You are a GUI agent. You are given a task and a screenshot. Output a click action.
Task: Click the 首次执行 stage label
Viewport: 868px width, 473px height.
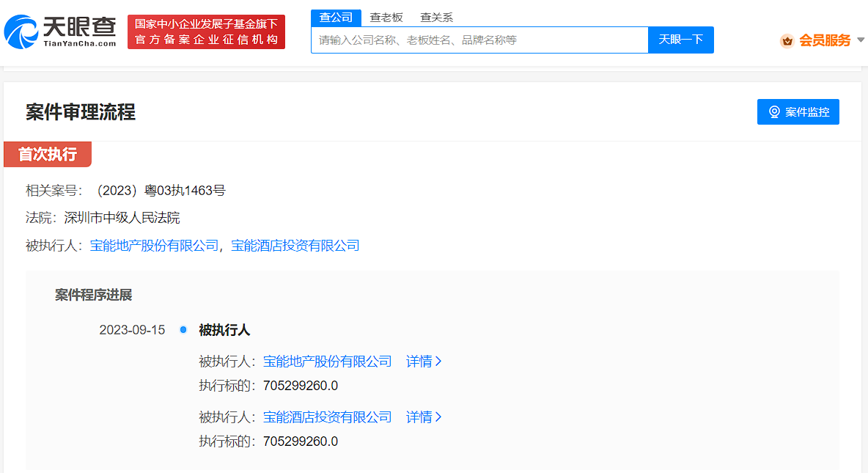coord(48,154)
